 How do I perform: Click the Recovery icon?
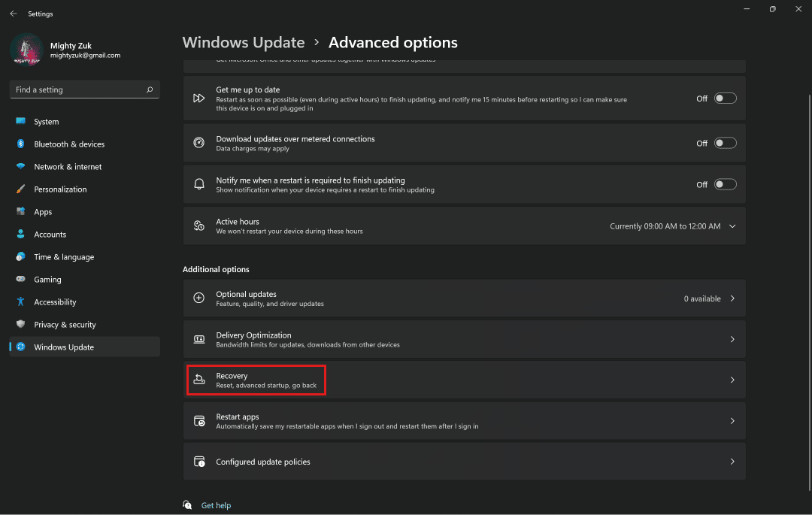(198, 380)
